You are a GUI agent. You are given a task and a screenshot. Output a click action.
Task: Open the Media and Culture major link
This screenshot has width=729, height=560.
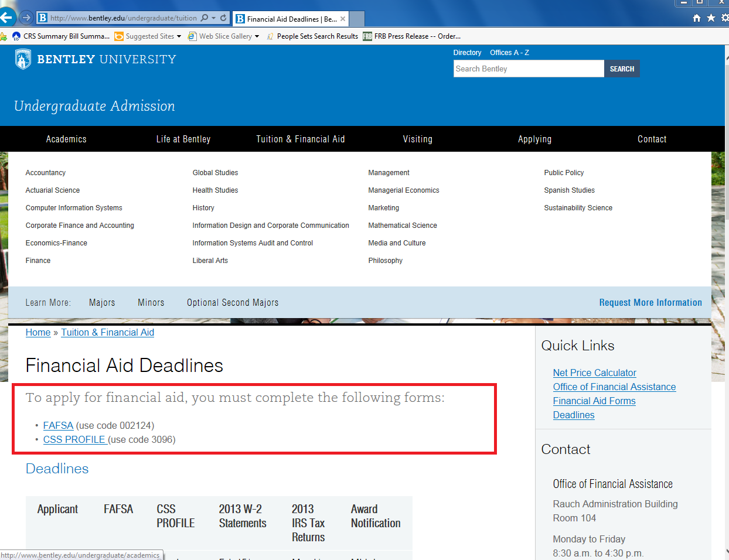coord(397,243)
